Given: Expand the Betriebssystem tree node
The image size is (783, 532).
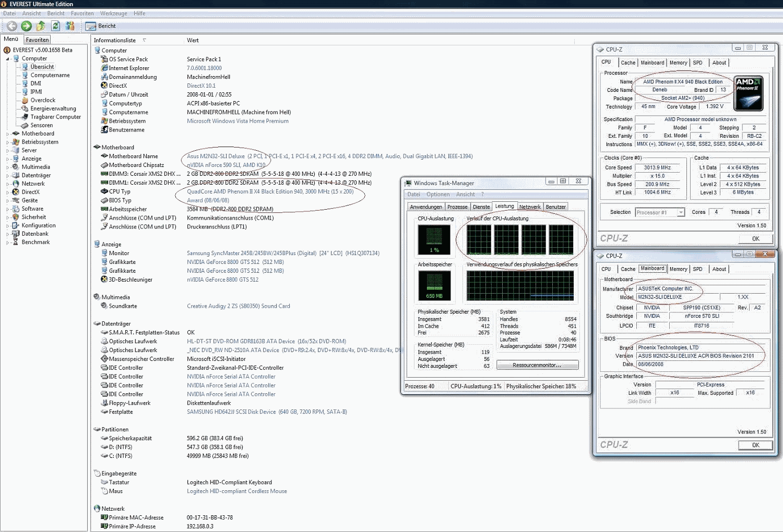Looking at the screenshot, I should [8, 142].
